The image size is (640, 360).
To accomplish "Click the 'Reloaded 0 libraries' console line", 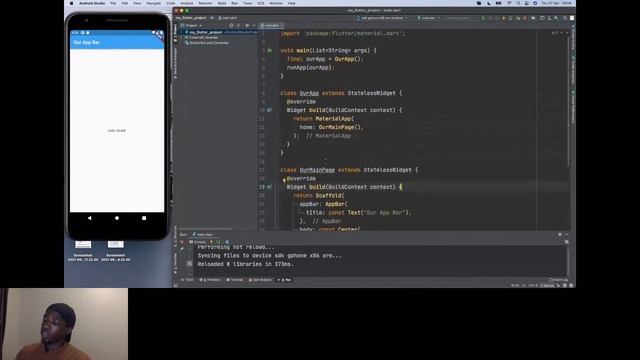I will click(245, 264).
